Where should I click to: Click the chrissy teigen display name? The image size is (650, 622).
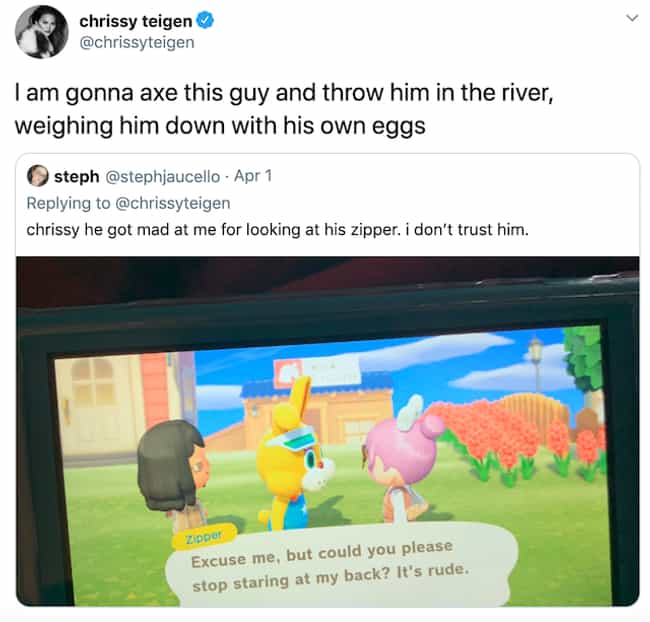(x=136, y=21)
